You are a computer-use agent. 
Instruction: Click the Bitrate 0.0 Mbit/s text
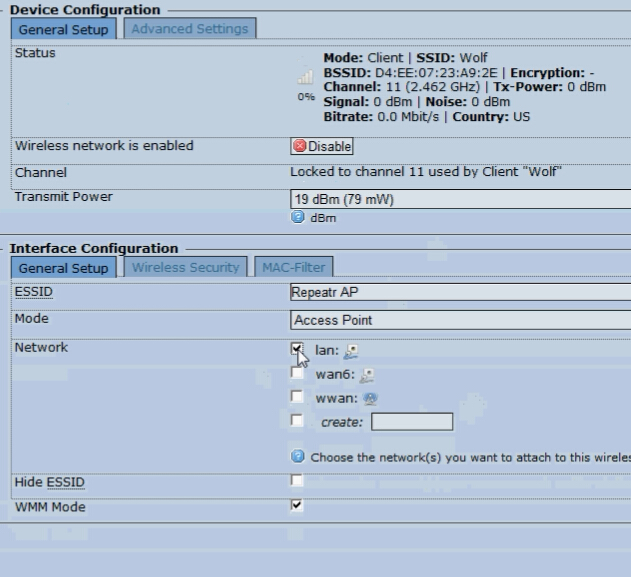click(381, 117)
